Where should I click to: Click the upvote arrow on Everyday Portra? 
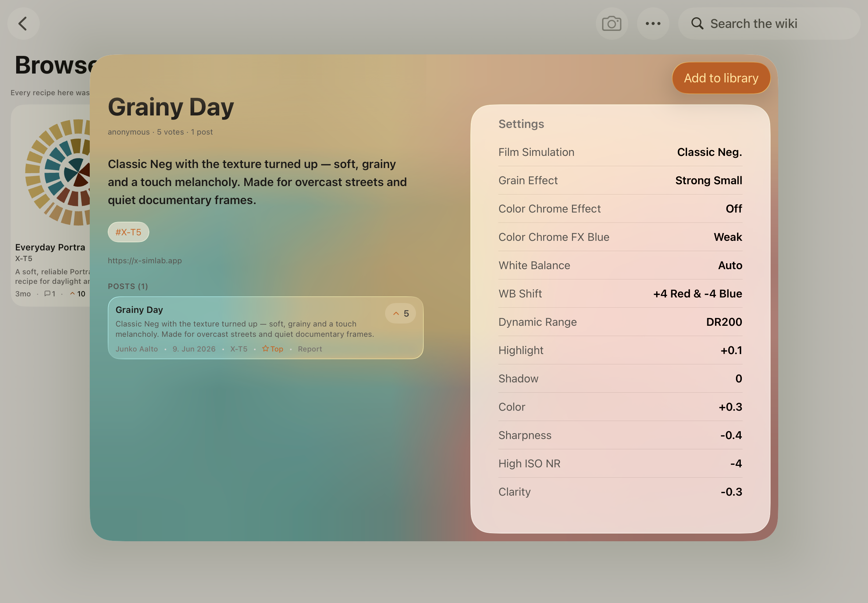click(x=72, y=293)
